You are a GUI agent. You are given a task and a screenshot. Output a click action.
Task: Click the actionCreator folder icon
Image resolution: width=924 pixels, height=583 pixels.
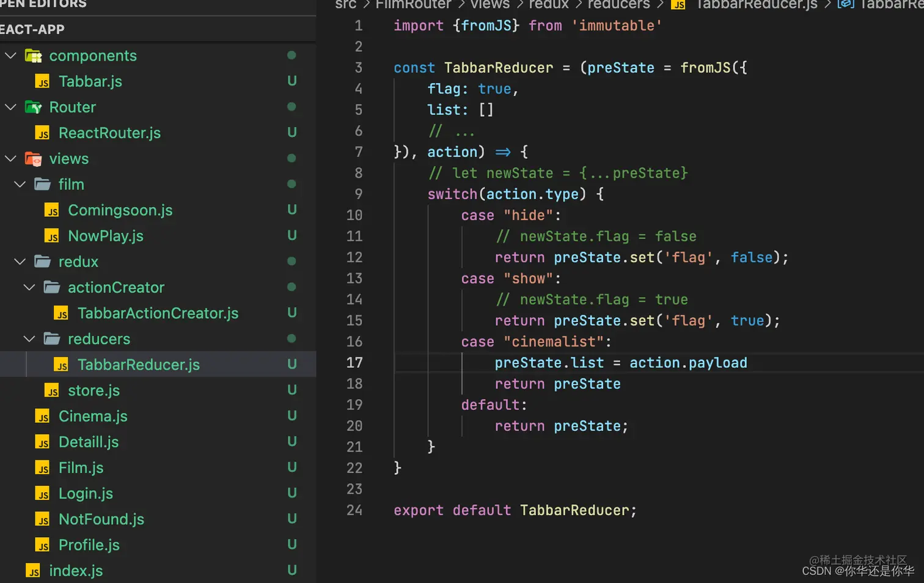tap(52, 287)
